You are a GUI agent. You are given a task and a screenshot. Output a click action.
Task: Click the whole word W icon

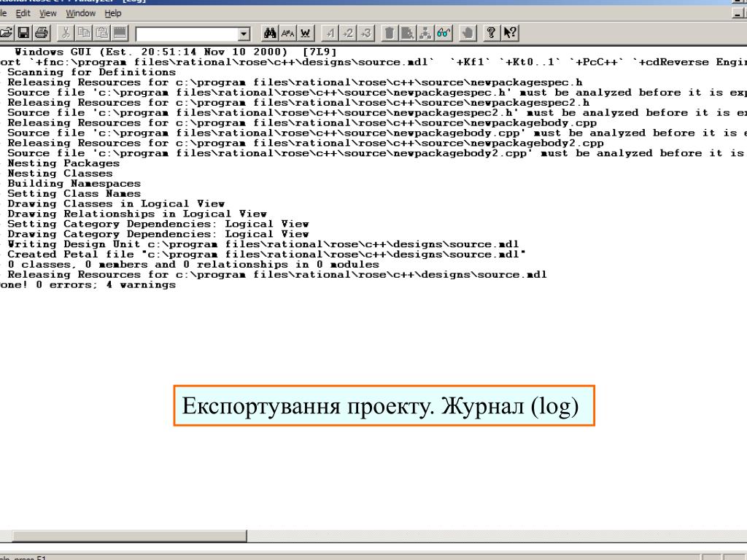(x=306, y=33)
